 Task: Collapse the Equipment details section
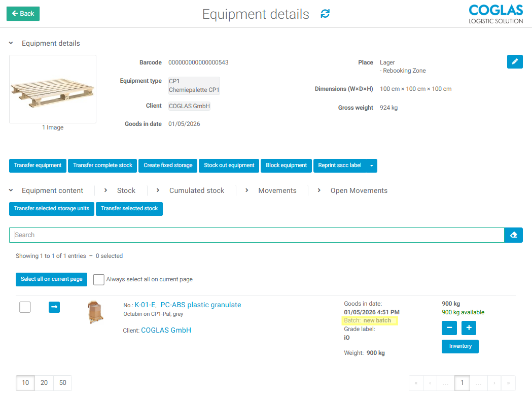pyautogui.click(x=11, y=43)
